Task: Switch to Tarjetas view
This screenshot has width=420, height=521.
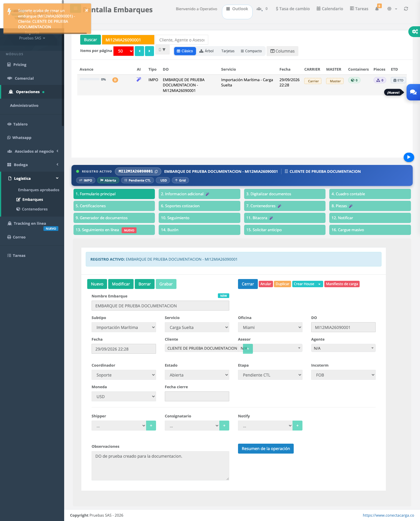Action: 228,51
